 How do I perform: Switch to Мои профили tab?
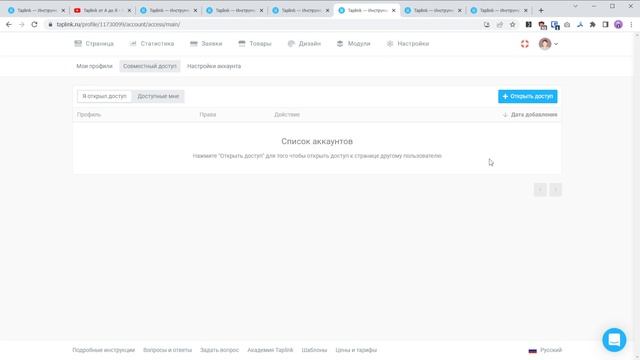pos(94,66)
